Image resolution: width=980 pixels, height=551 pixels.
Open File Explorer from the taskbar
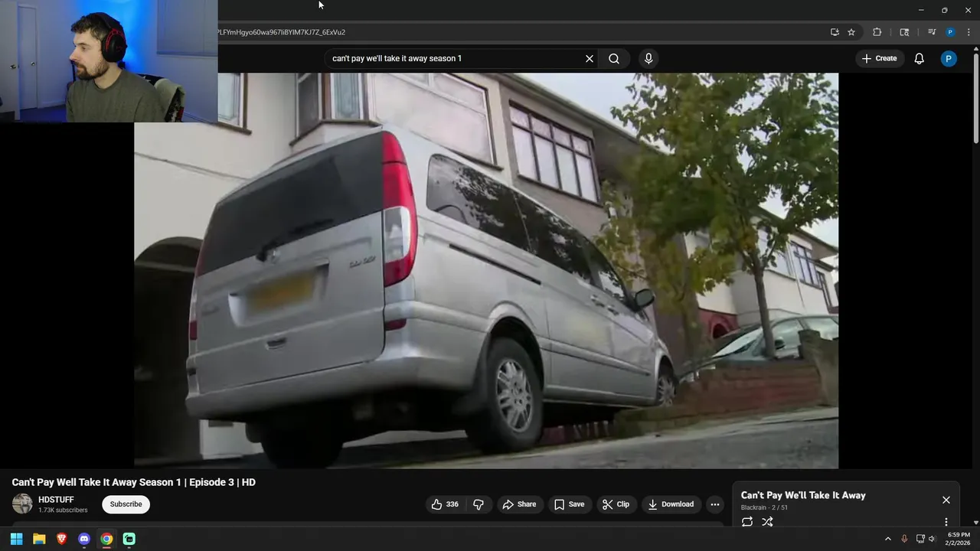pos(39,539)
